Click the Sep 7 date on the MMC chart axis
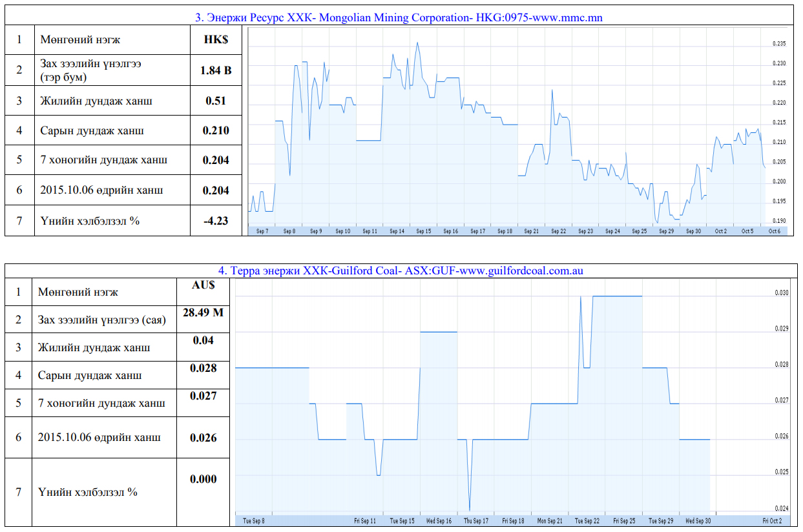This screenshot has height=532, width=803. tap(263, 231)
